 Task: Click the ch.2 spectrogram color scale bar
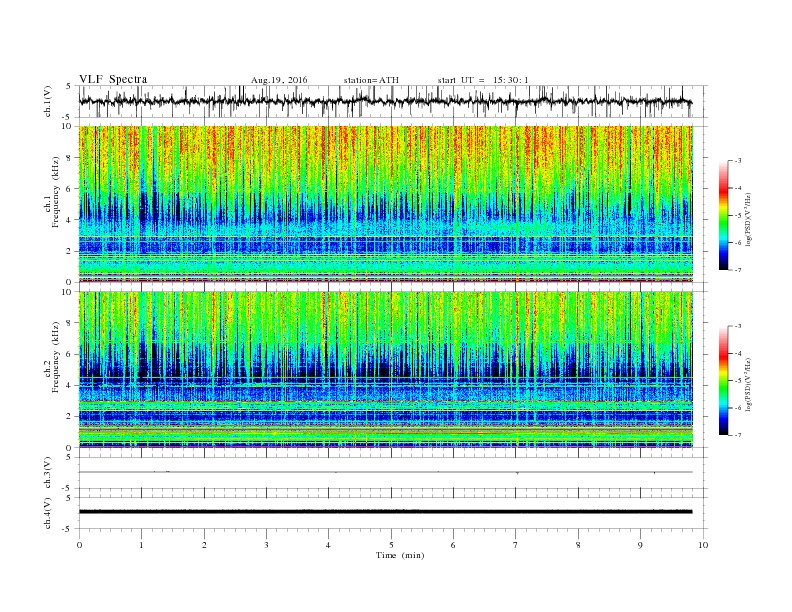click(723, 380)
